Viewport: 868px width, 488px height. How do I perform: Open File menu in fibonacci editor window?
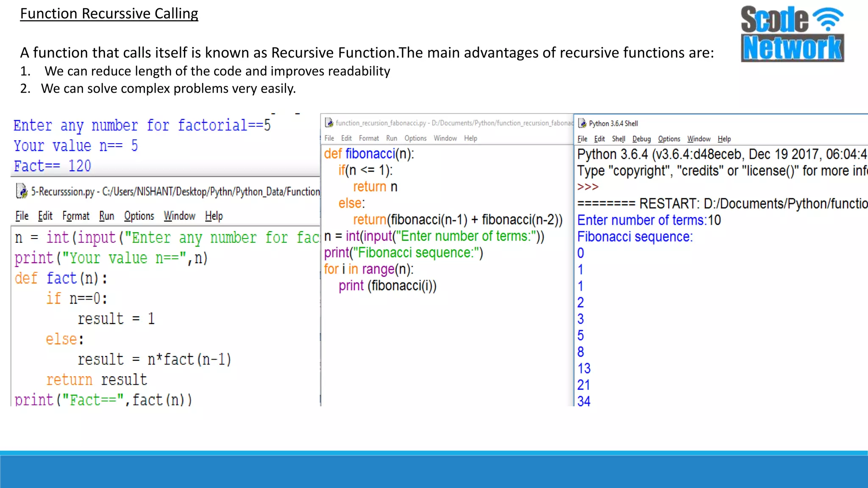329,138
